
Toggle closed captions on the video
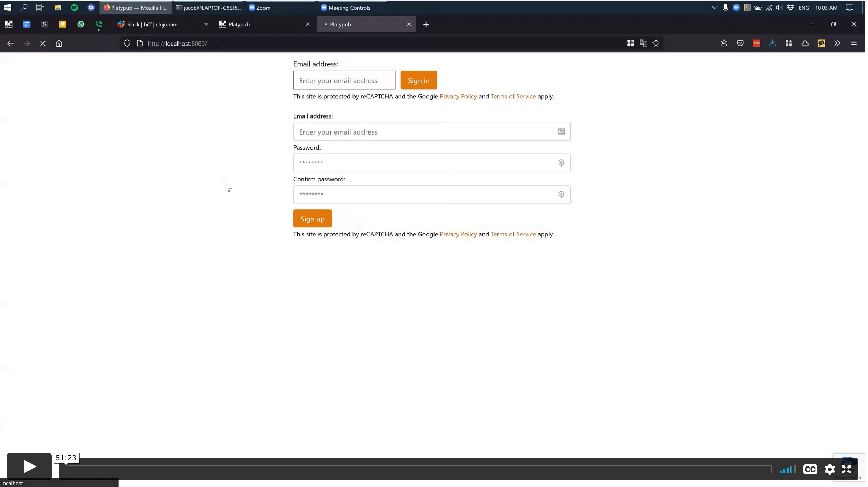(810, 470)
